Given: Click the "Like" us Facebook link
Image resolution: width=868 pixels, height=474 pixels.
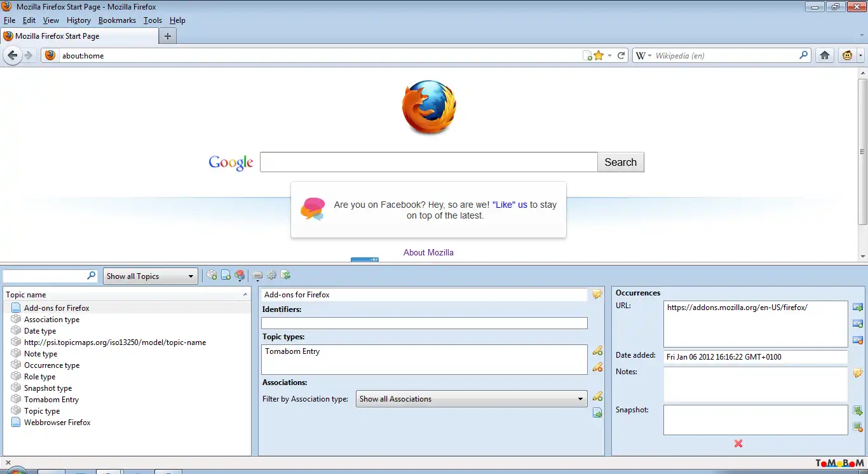Looking at the screenshot, I should (x=510, y=205).
